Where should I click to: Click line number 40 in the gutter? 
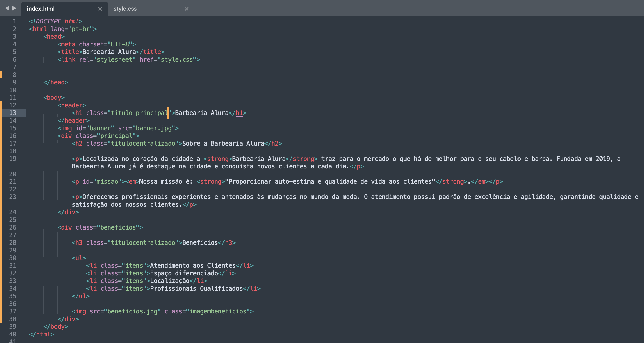click(13, 334)
